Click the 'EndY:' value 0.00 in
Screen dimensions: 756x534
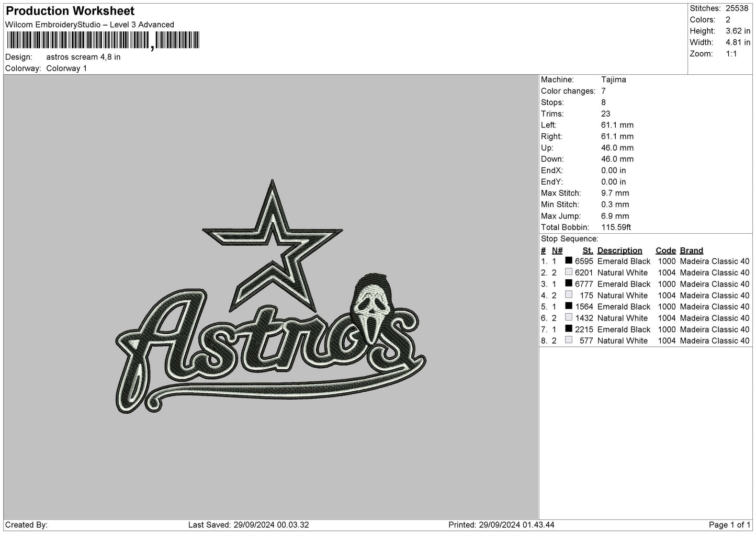point(614,182)
